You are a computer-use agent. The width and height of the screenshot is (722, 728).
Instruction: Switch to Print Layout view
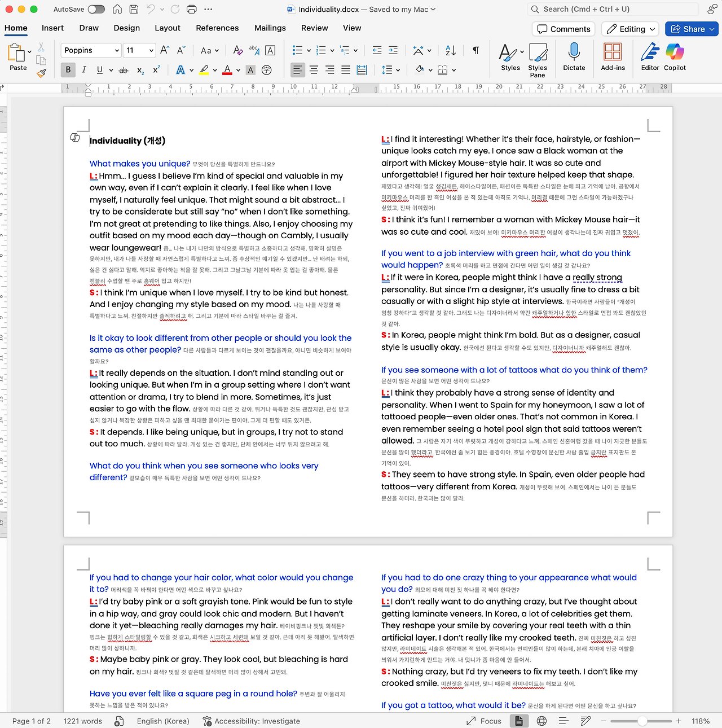(x=518, y=721)
